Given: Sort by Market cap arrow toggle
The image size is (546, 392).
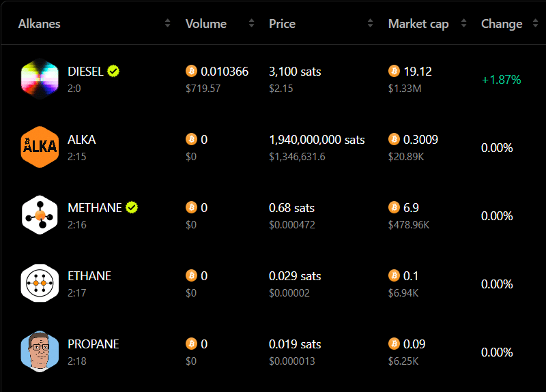Looking at the screenshot, I should coord(463,23).
